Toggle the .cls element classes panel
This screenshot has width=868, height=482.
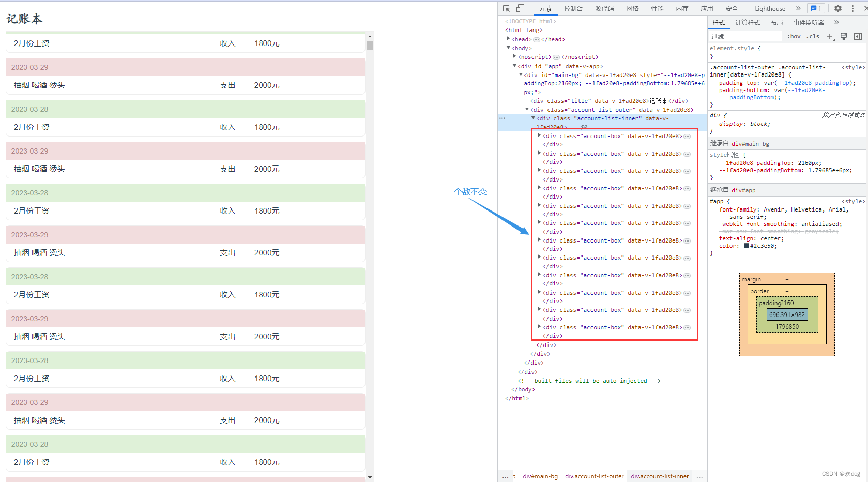click(813, 36)
